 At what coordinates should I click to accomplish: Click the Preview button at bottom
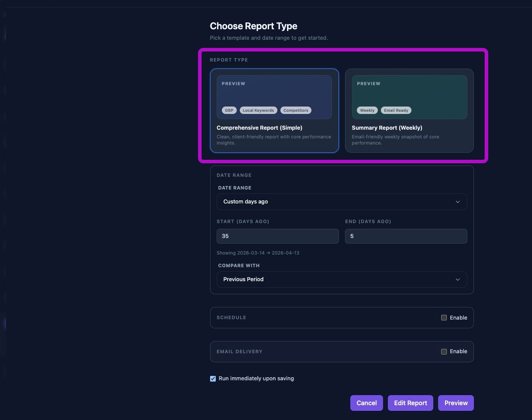pyautogui.click(x=456, y=403)
